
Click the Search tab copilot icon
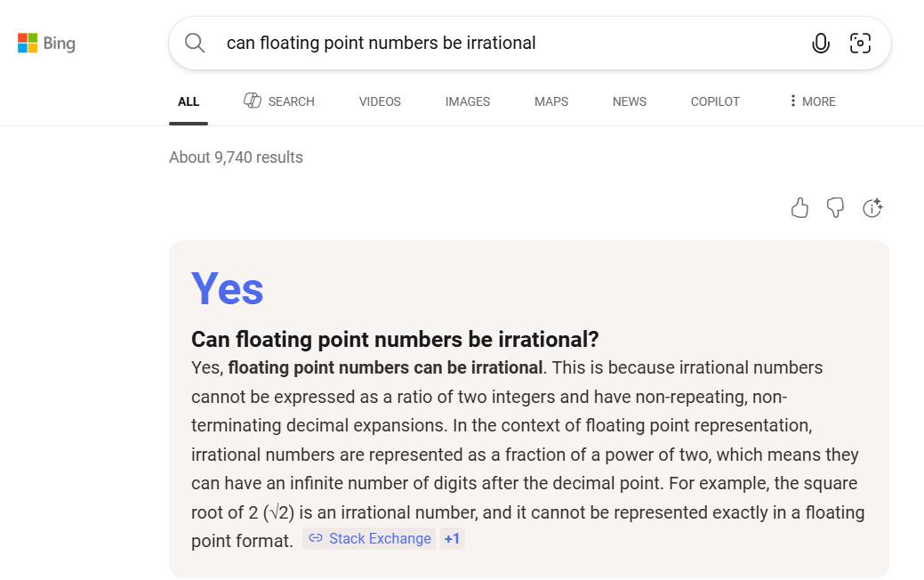253,101
